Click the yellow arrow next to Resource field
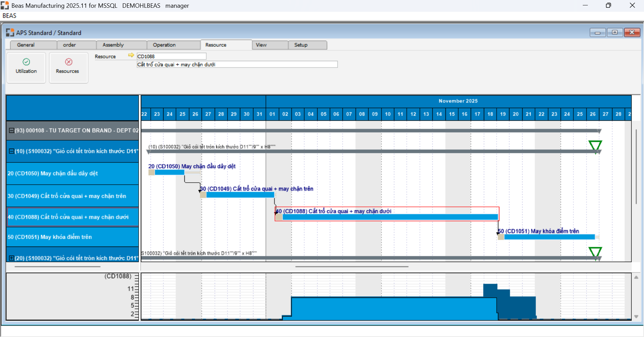 [x=131, y=55]
